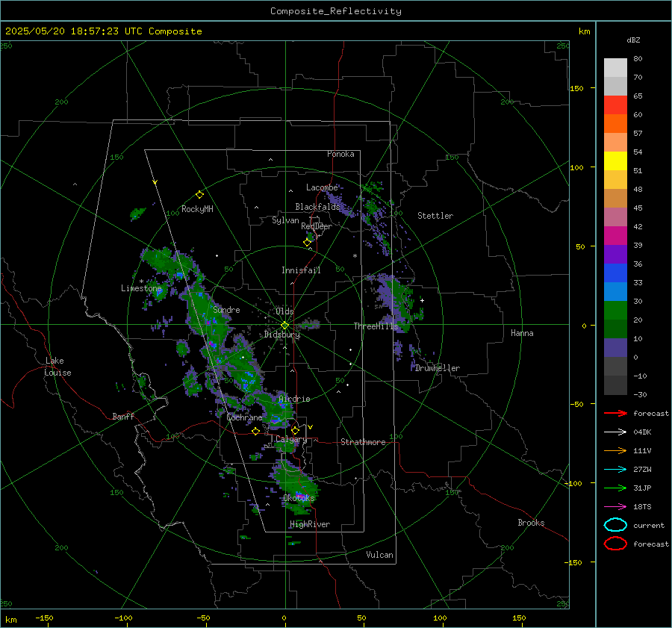Viewport: 672px width, 628px height.
Task: Click the bright green 30 dBZ swatch
Action: click(x=615, y=310)
